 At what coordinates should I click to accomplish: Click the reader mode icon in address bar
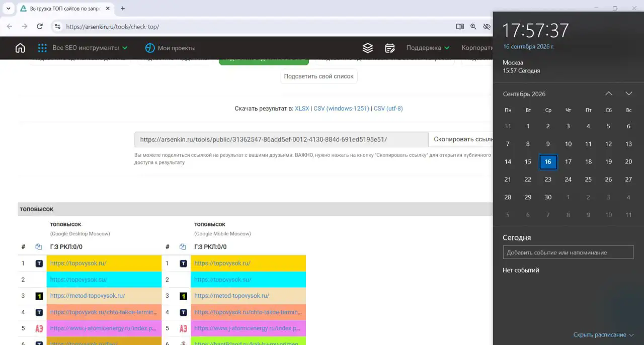(460, 27)
